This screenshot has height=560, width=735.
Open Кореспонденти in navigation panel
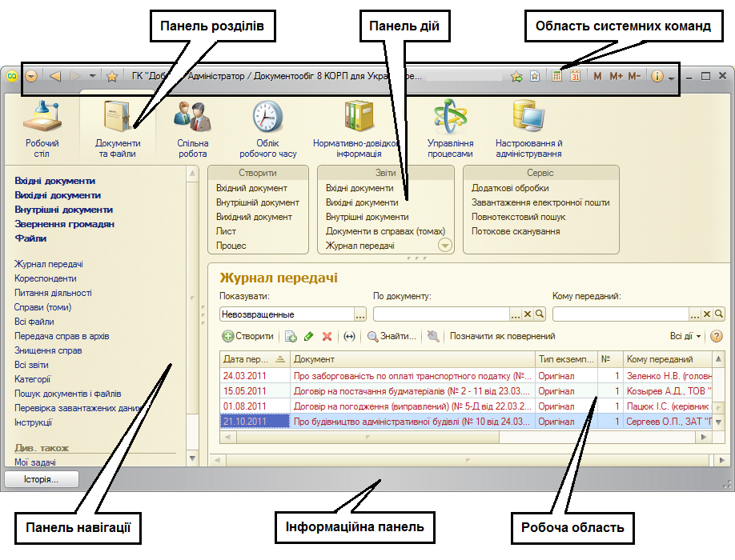[46, 278]
